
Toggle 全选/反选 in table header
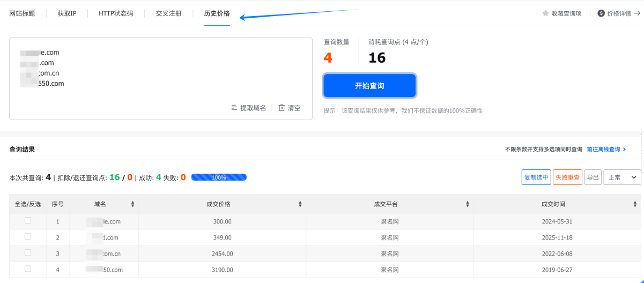point(28,204)
